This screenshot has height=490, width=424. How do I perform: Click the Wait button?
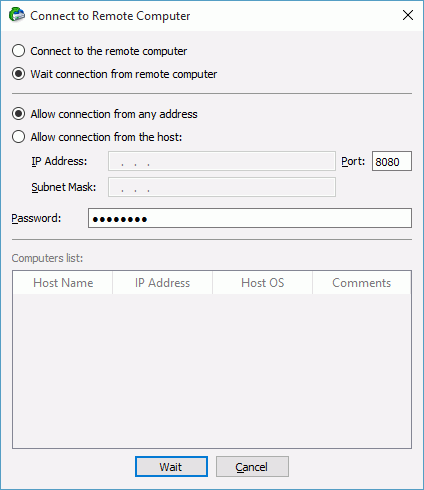pyautogui.click(x=171, y=467)
